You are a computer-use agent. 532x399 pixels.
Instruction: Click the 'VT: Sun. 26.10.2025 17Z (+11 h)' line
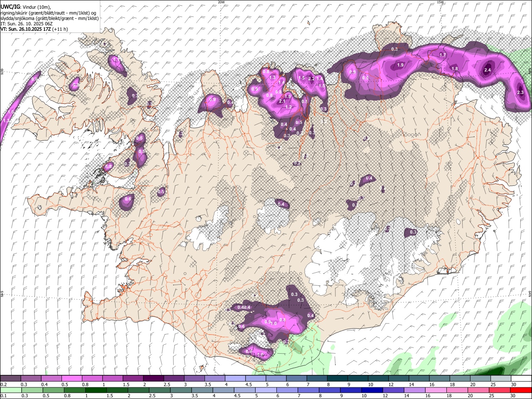point(34,29)
